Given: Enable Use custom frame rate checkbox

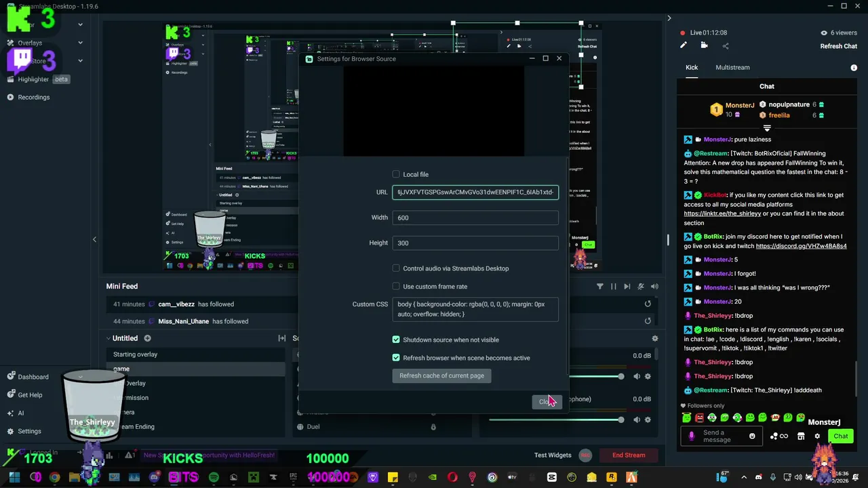Looking at the screenshot, I should pos(396,286).
